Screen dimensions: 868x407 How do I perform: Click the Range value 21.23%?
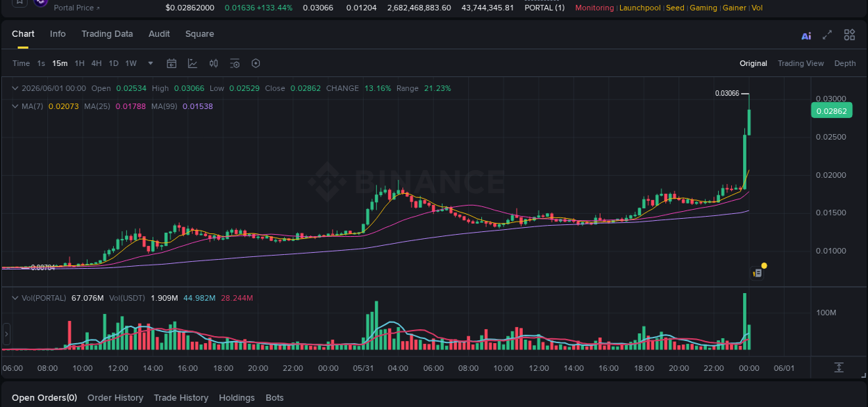point(437,88)
